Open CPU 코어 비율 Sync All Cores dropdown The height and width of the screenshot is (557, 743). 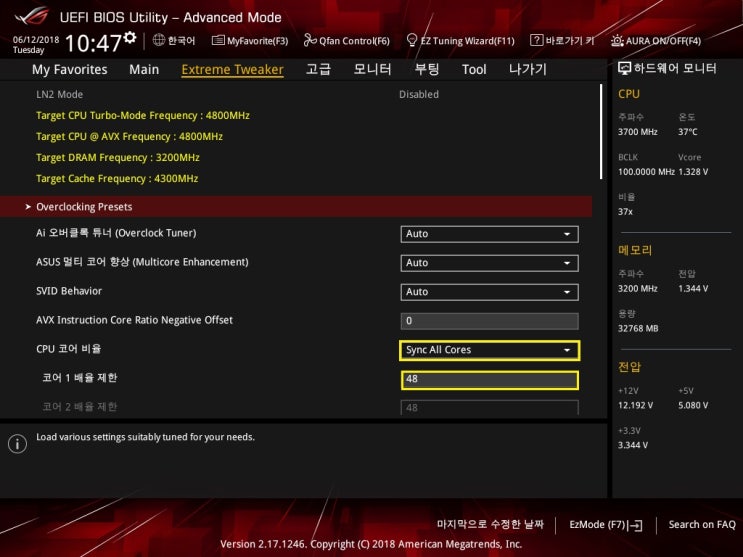point(489,350)
